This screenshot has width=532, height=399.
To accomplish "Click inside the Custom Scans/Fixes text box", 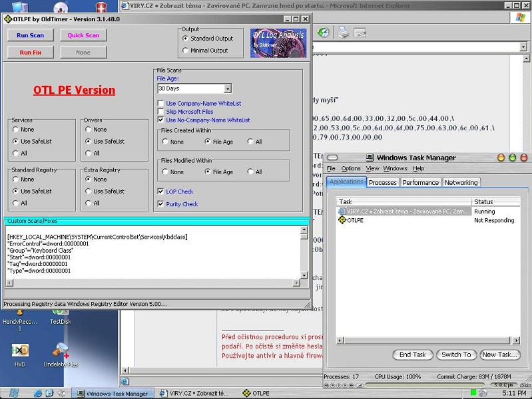I will (153, 253).
